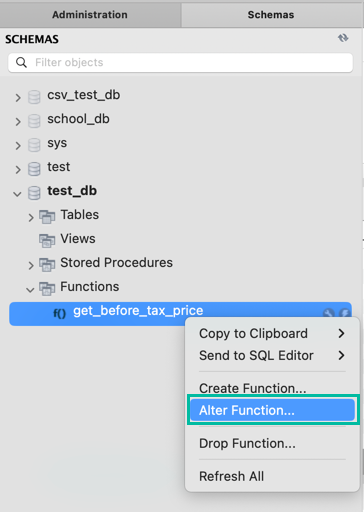Click the refresh schemas icon

pos(343,38)
